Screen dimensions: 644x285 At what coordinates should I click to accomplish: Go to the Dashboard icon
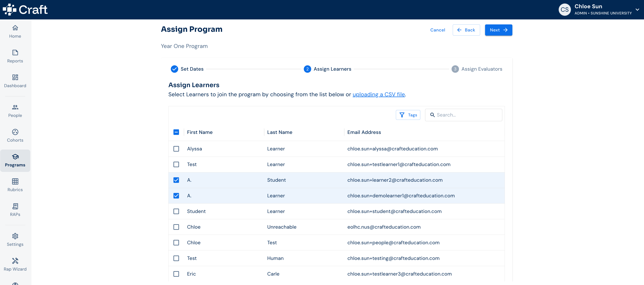(15, 77)
